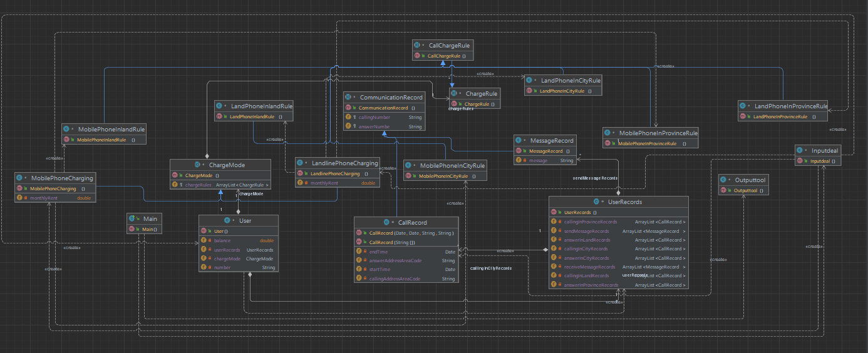Select the answerInProvinceRecords field in UserRecords

point(618,285)
